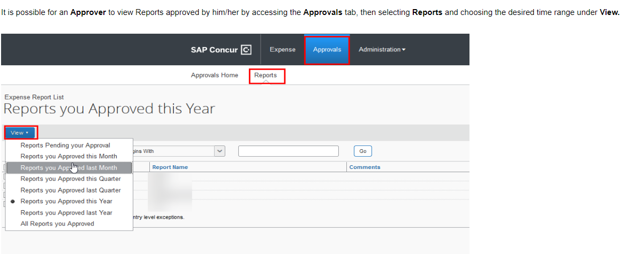The image size is (644, 254).
Task: Open the Begins With filter dropdown arrow
Action: tap(220, 151)
